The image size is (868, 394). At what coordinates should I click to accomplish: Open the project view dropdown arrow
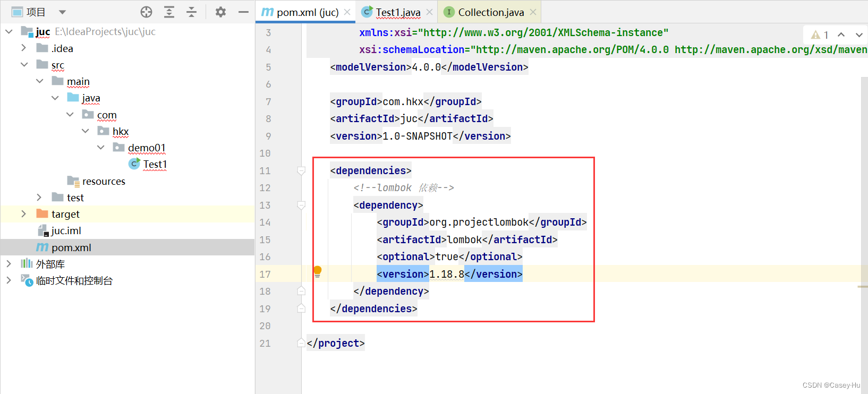(x=62, y=12)
